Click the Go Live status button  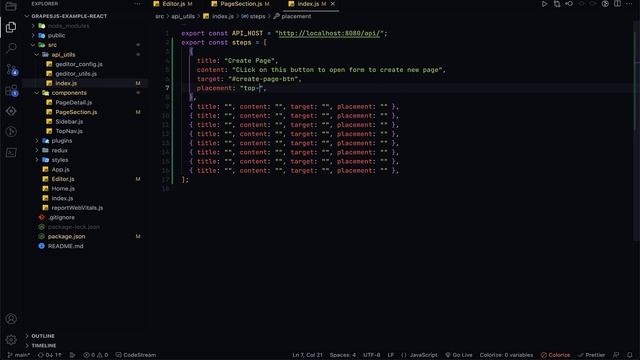(x=459, y=355)
